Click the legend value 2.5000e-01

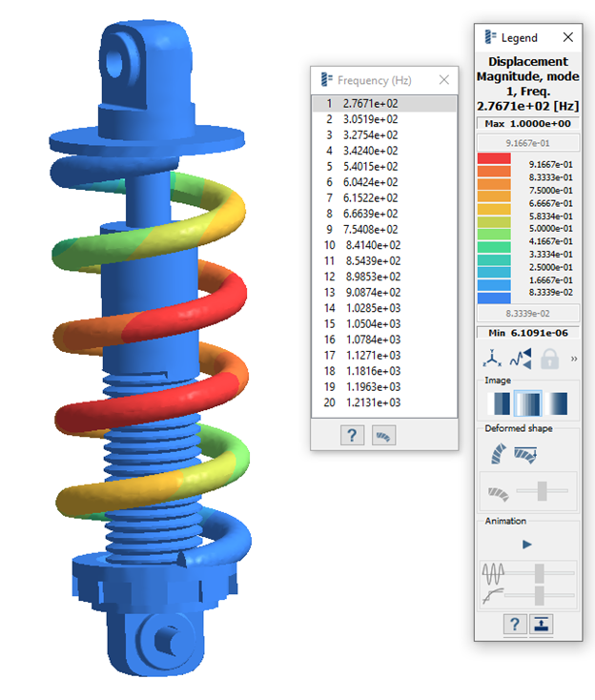tap(551, 267)
